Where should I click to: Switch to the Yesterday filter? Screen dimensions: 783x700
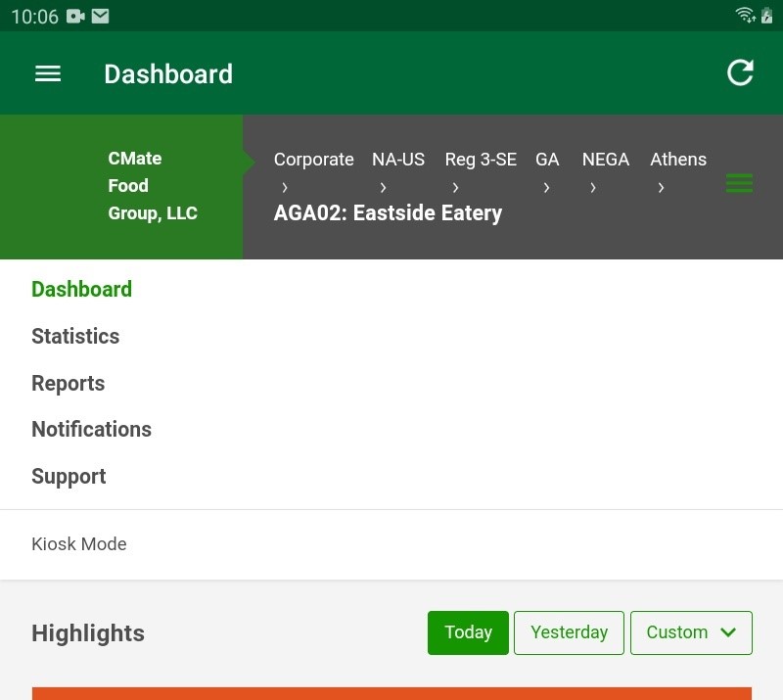tap(569, 632)
